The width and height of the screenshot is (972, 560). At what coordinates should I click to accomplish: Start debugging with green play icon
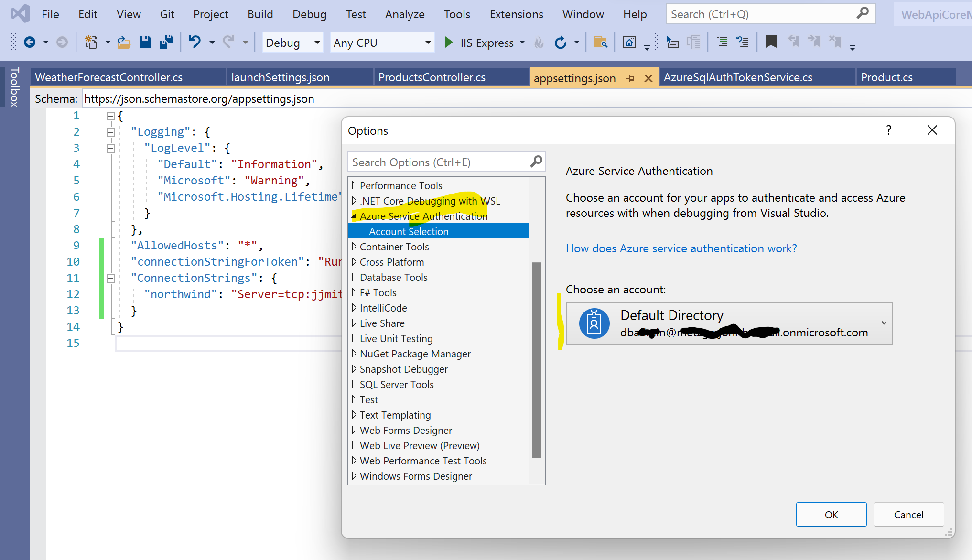pos(448,43)
